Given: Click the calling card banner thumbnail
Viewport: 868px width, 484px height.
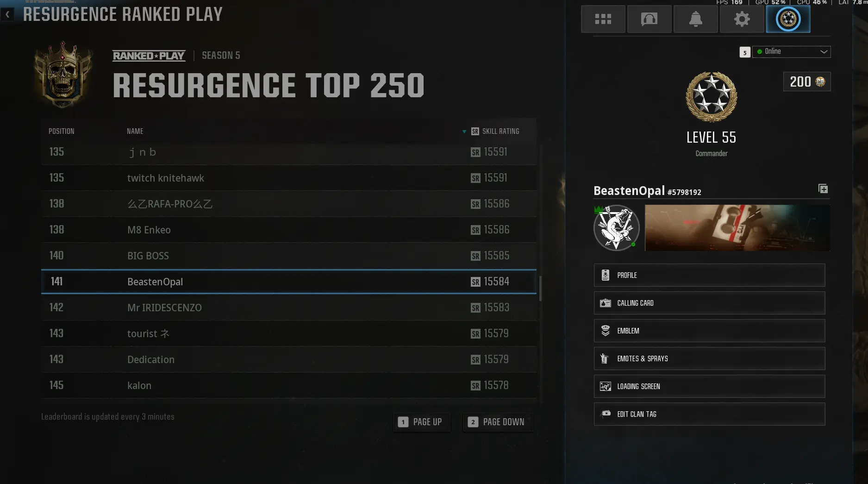Looking at the screenshot, I should [x=737, y=228].
